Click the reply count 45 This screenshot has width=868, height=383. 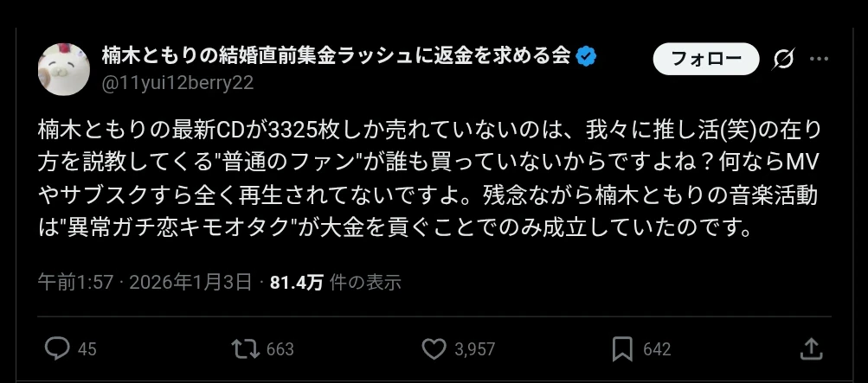click(x=87, y=349)
